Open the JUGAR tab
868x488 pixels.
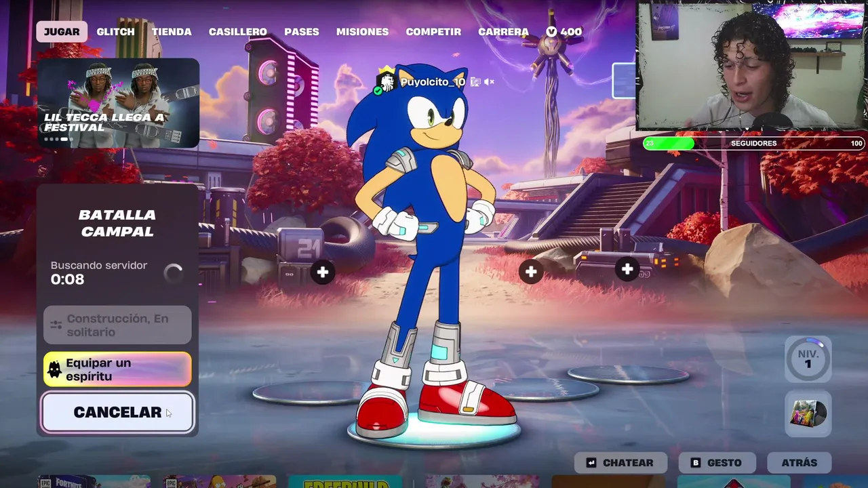pyautogui.click(x=62, y=31)
